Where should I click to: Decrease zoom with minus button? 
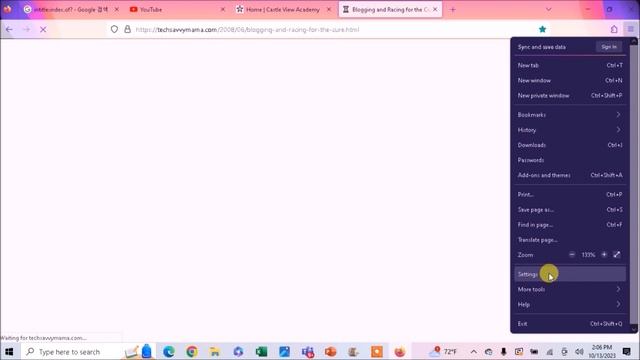coord(572,255)
